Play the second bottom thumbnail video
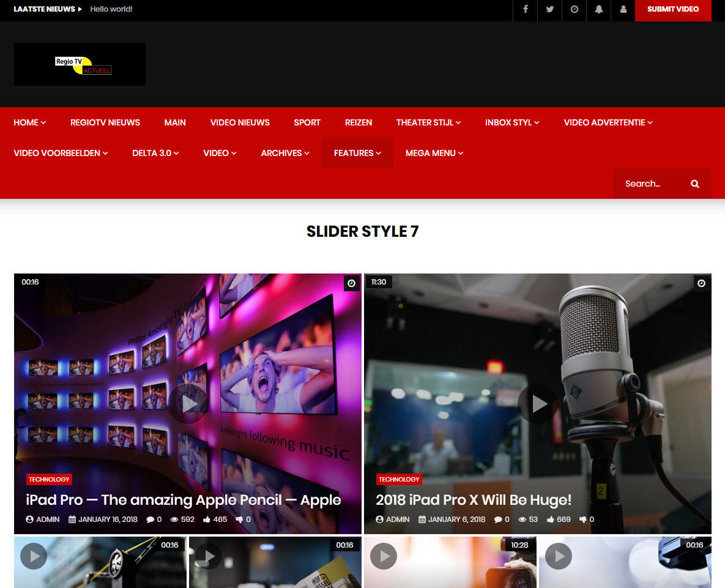 [x=208, y=556]
